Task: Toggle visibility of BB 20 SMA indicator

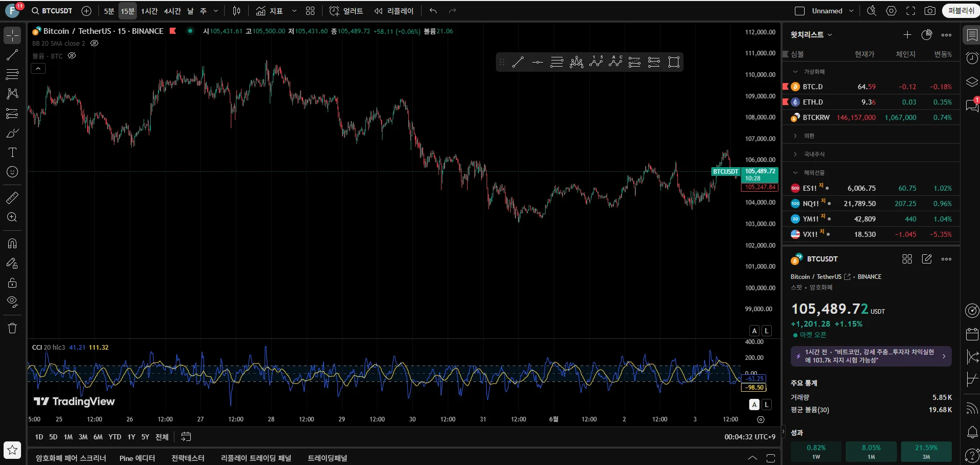Action: 94,44
